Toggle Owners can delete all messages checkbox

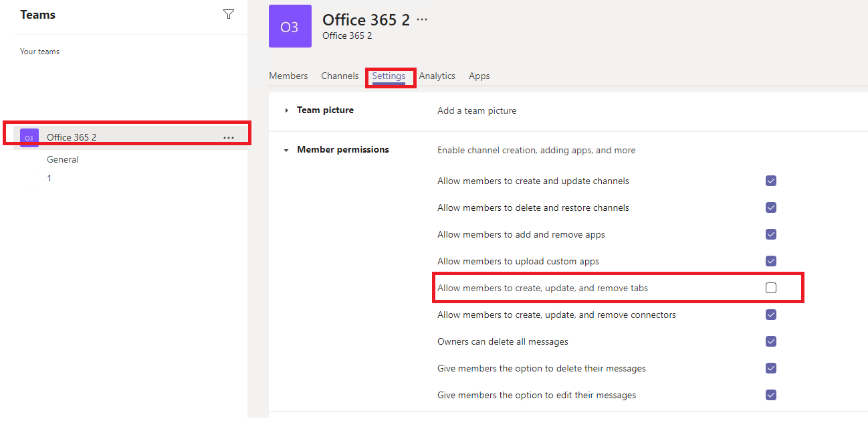(x=771, y=341)
